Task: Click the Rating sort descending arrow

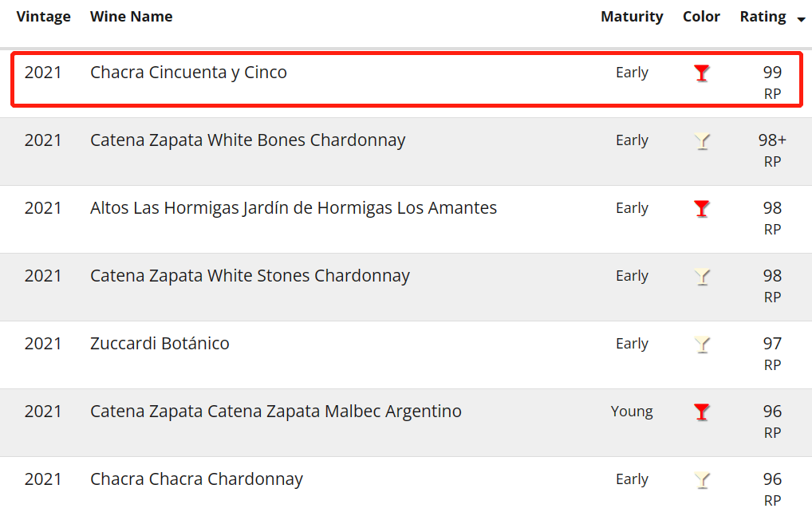Action: coord(801,19)
